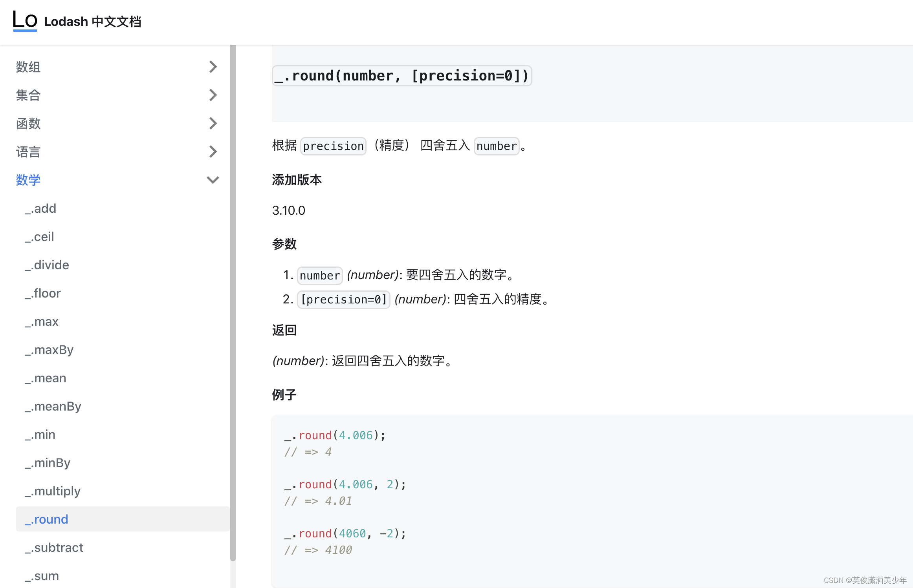Go to the _.max page
Image resolution: width=913 pixels, height=588 pixels.
pyautogui.click(x=42, y=321)
